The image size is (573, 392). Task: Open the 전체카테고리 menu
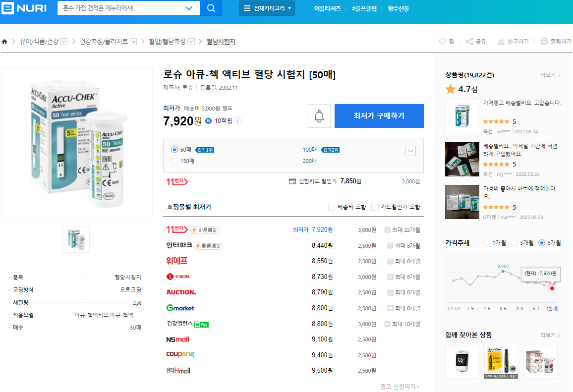tap(267, 8)
